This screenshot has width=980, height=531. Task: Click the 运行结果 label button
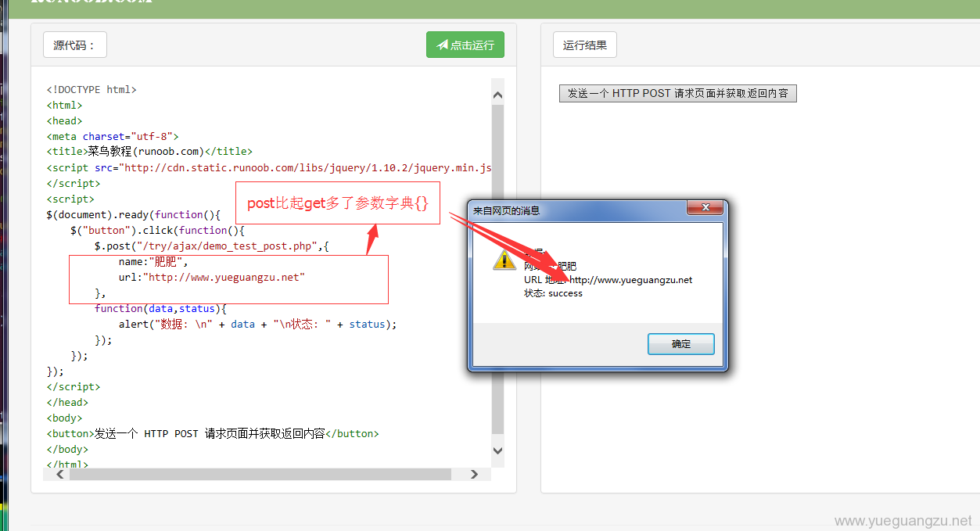point(585,45)
